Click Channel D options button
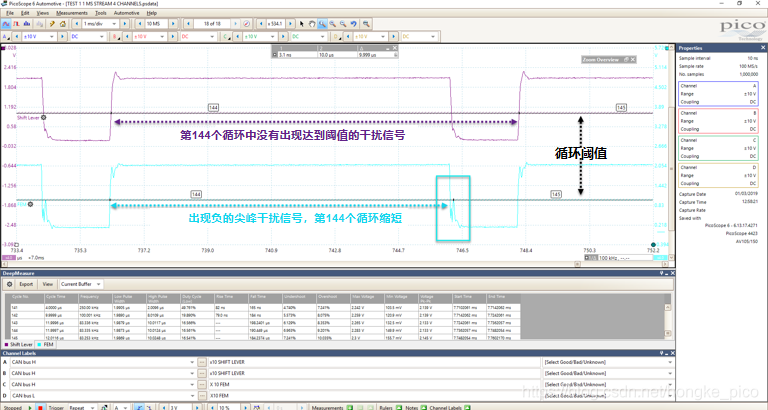Image resolution: width=768 pixels, height=410 pixels. [336, 37]
